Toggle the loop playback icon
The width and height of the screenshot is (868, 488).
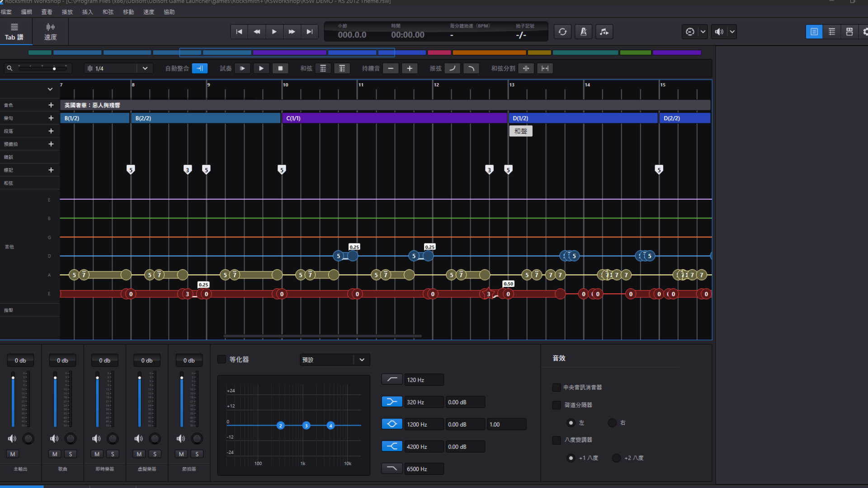coord(562,32)
